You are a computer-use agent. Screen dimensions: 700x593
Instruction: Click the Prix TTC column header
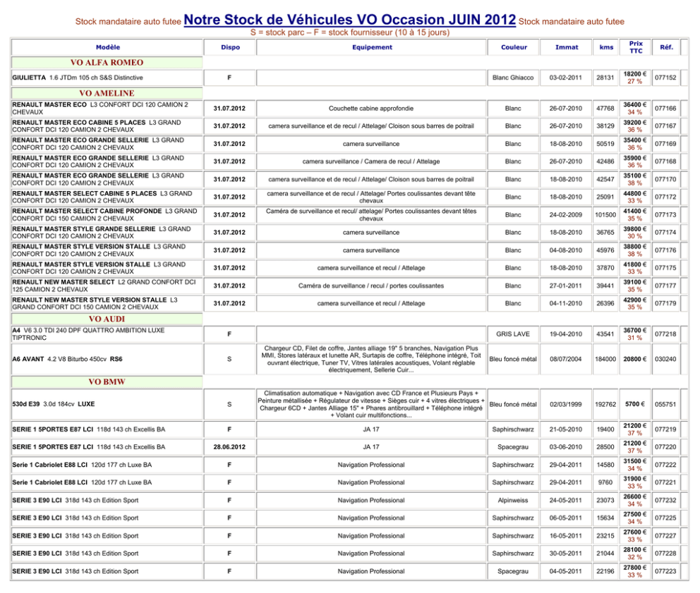635,47
